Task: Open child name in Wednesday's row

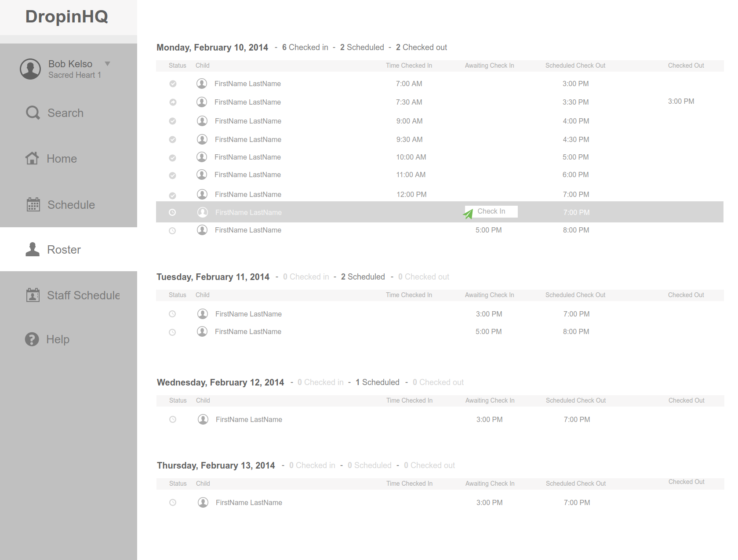Action: (249, 419)
